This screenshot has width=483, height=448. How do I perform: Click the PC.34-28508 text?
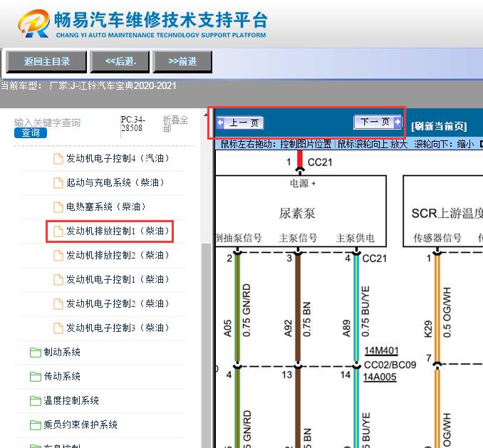133,123
